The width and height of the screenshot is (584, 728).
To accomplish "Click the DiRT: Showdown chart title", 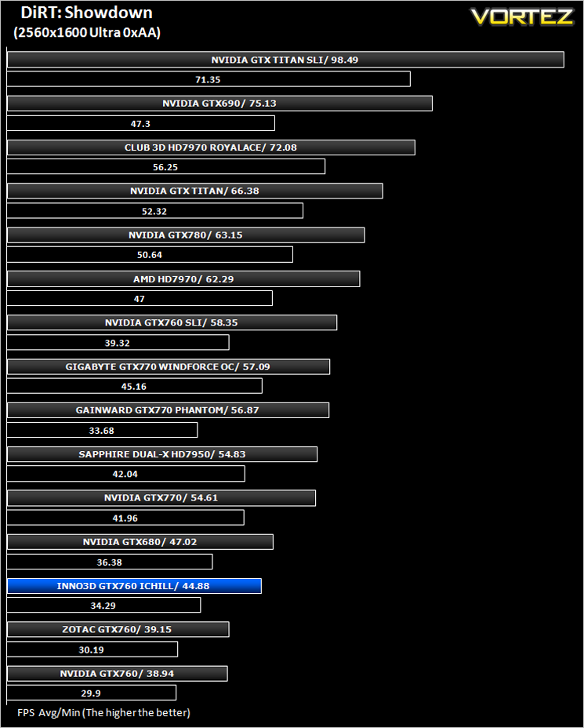I will (87, 13).
